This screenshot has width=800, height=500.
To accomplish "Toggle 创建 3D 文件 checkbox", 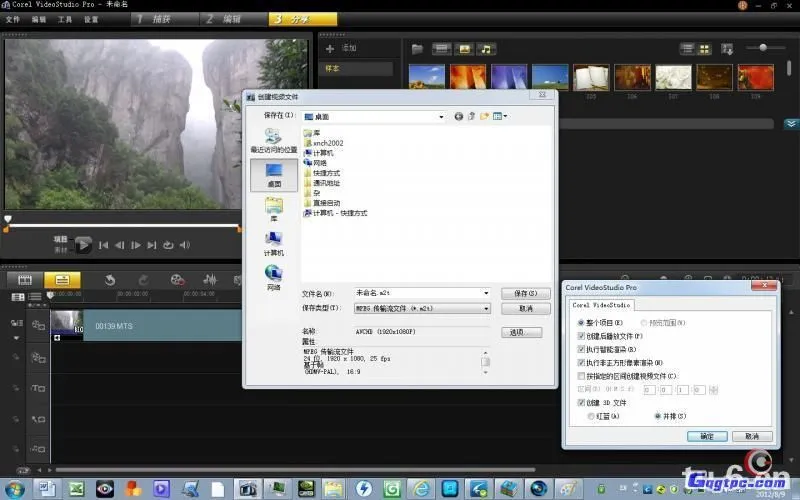I will (581, 402).
